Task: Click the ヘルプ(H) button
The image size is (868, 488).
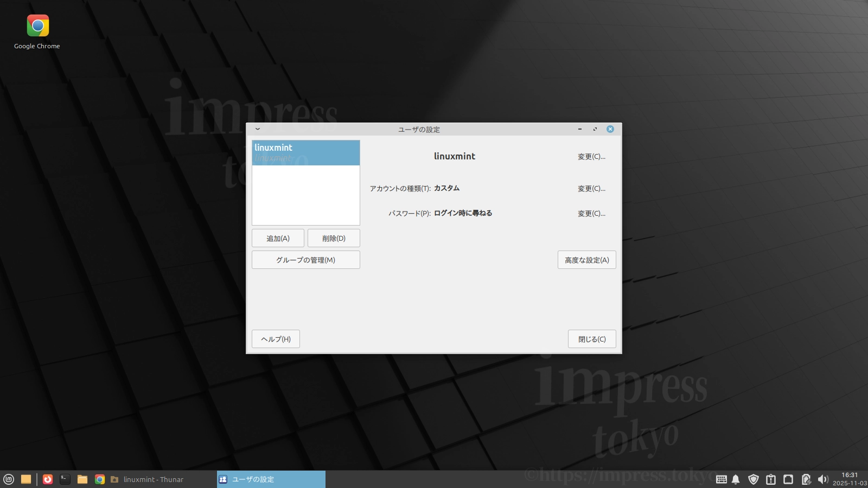Action: tap(276, 339)
